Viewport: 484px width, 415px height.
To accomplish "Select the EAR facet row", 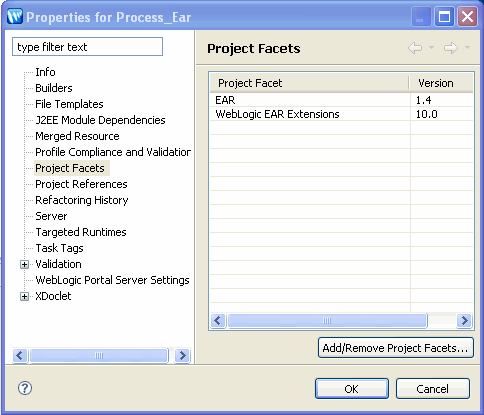I will point(341,100).
